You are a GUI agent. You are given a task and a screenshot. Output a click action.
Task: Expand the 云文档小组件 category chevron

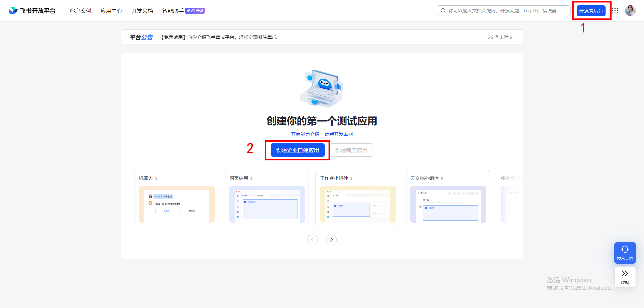point(442,178)
